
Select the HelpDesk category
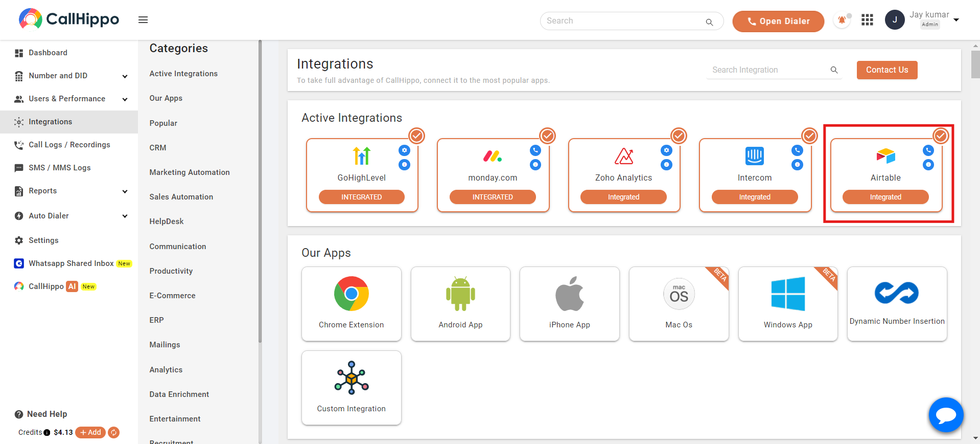[x=167, y=221]
